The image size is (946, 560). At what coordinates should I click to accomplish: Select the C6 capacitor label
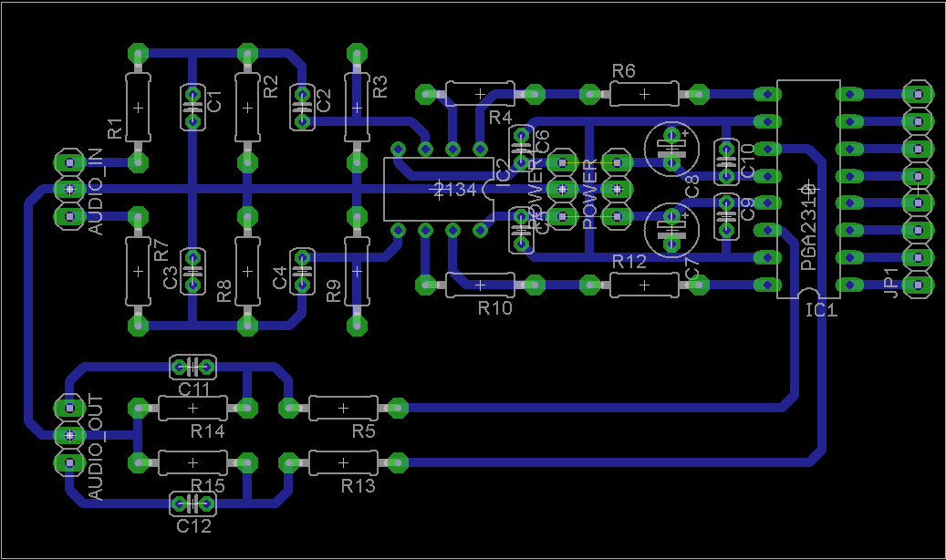(x=541, y=141)
